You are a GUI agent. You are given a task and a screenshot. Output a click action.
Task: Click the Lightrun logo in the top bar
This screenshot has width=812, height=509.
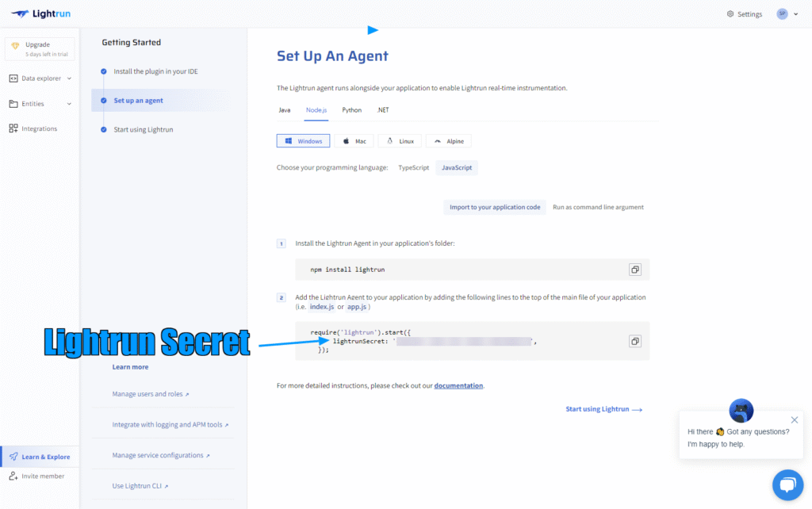(40, 13)
